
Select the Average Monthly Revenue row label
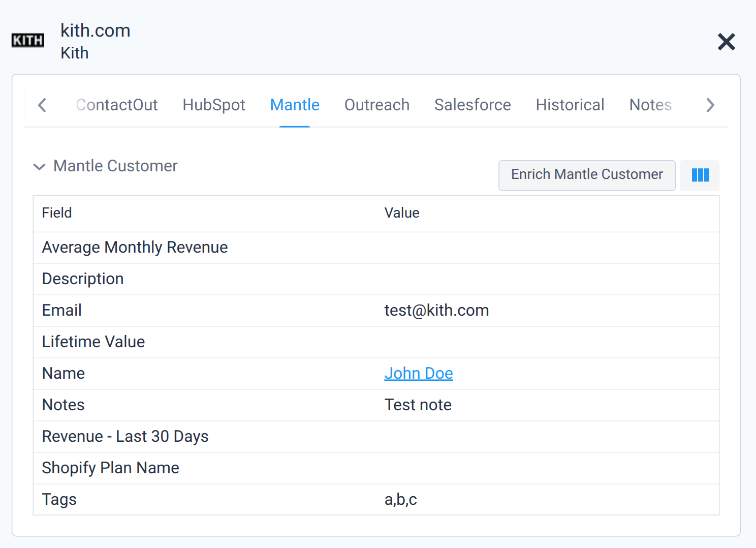135,247
